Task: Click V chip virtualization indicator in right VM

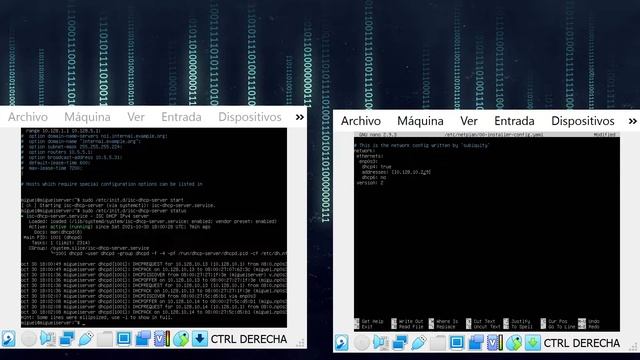Action: point(495,343)
